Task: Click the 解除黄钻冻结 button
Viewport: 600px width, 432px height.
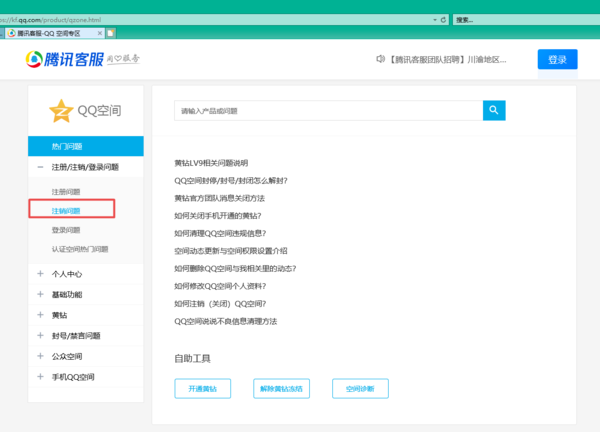Action: tap(281, 389)
